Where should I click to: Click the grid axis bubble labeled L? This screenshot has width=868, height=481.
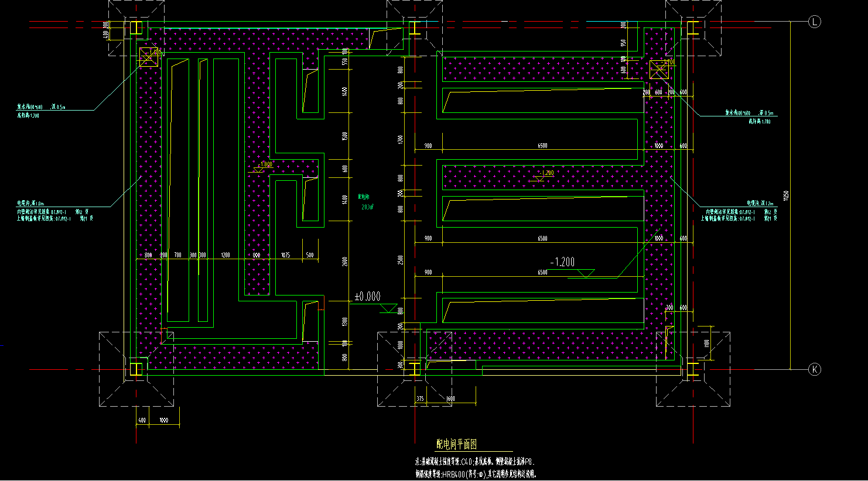tap(814, 22)
